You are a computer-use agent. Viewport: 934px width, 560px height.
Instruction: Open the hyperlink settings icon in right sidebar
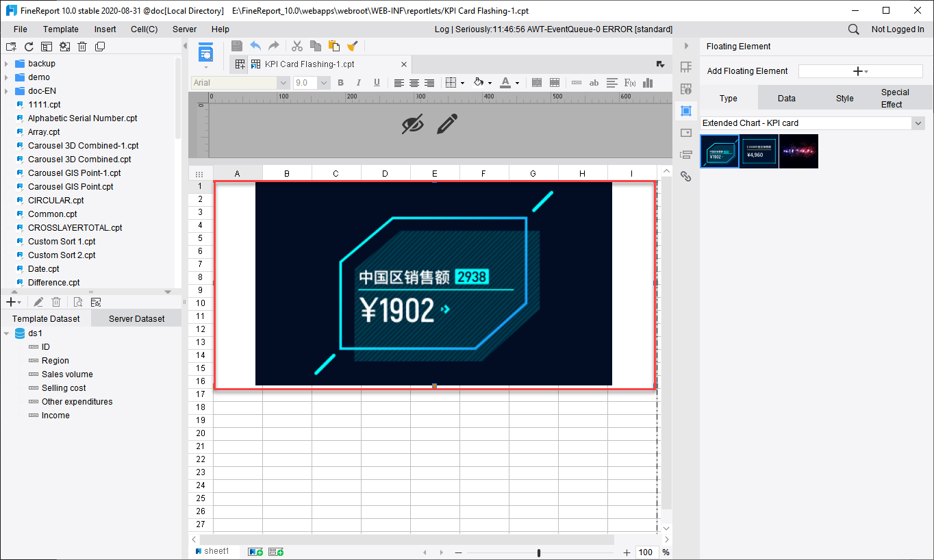coord(685,176)
